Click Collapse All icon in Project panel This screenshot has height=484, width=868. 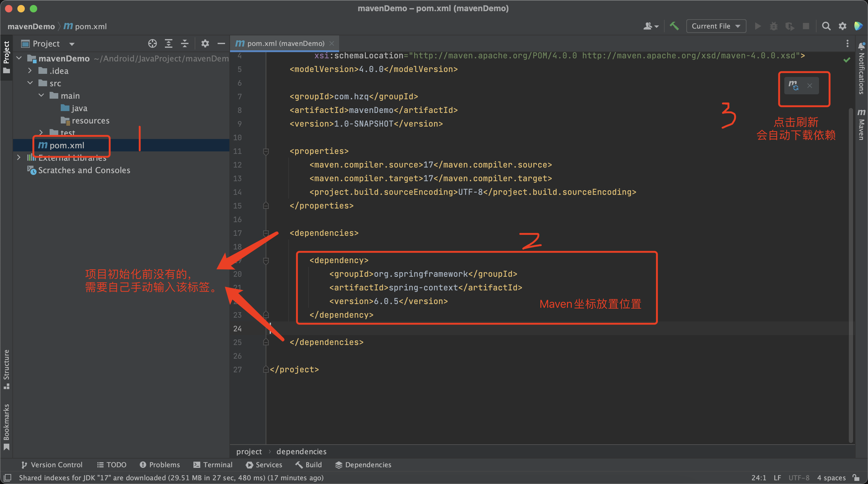(x=185, y=43)
